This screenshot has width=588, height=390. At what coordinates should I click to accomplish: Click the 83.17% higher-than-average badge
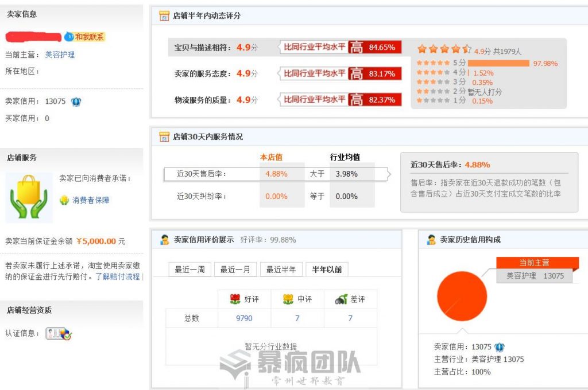[x=375, y=73]
